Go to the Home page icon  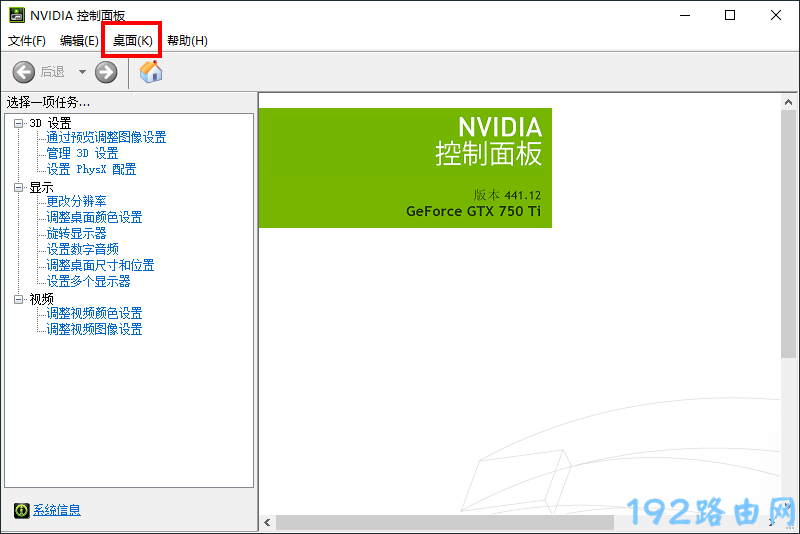click(x=151, y=72)
